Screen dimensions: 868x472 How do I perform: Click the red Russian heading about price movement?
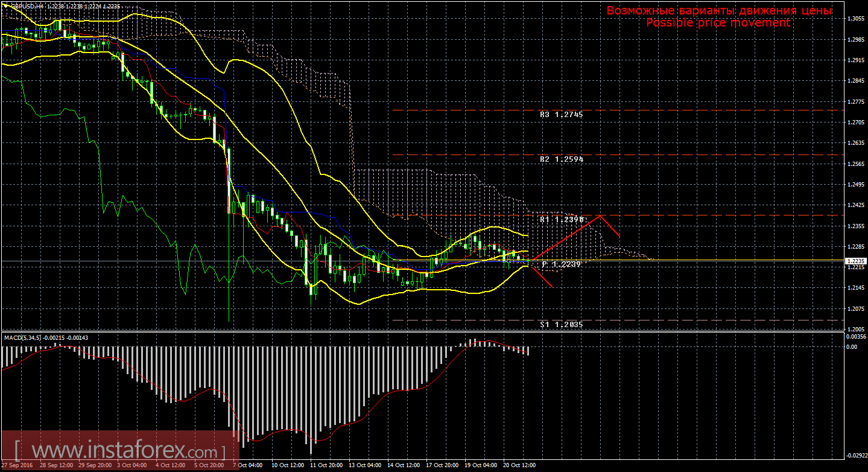coord(719,11)
